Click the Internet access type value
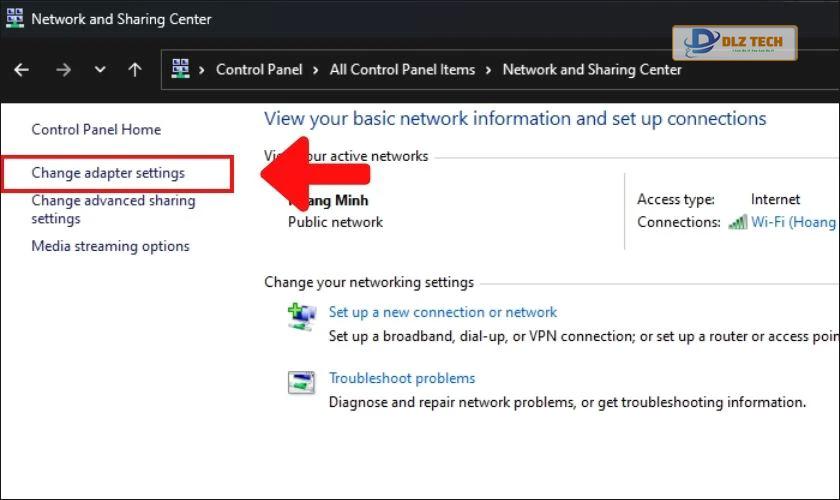 click(x=775, y=199)
